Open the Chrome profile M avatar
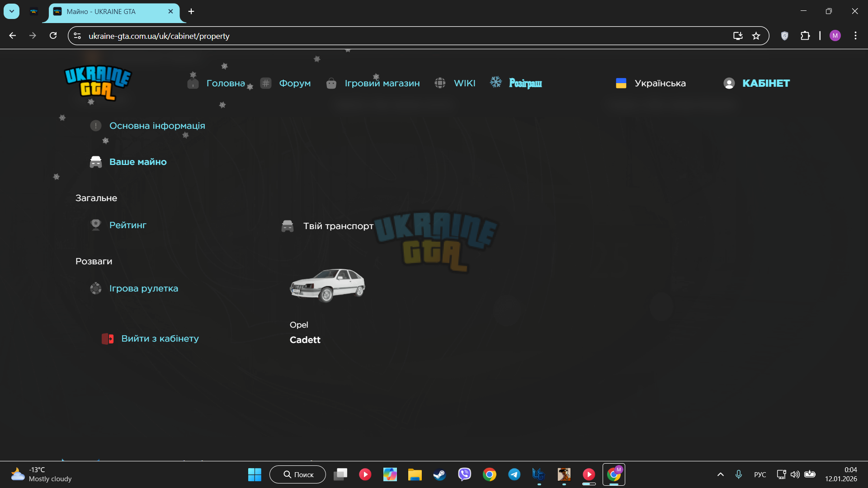The height and width of the screenshot is (488, 868). click(x=835, y=36)
